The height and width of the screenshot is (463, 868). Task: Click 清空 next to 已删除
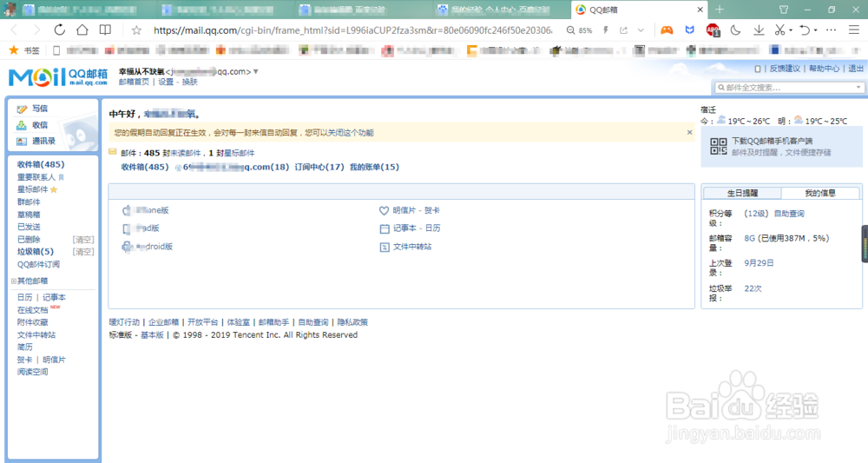[x=83, y=240]
